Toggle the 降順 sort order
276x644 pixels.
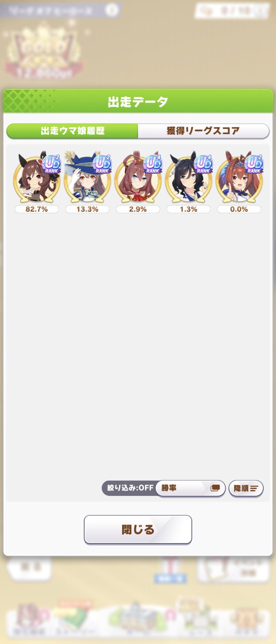[246, 488]
